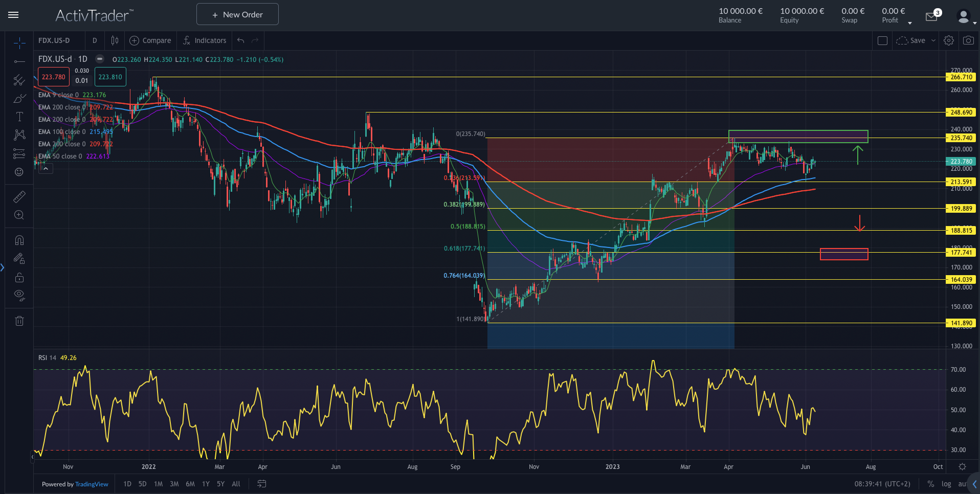Select the Fibonacci retracement (Gann and Fibonacci) tool

tap(19, 80)
